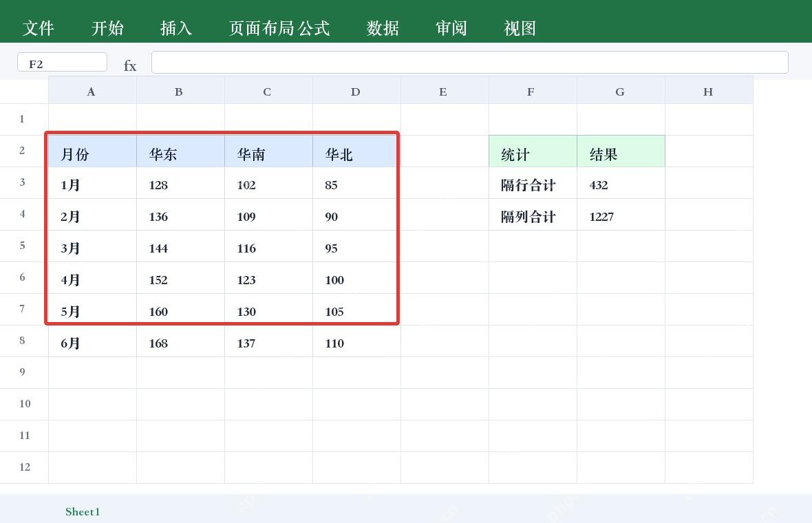Image resolution: width=812 pixels, height=523 pixels.
Task: Select cell with value 105
Action: click(356, 309)
